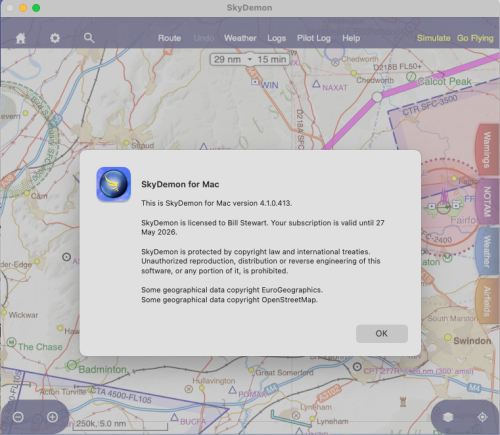
Task: Click the M4 motorway label near POMAX
Action: 271,389
